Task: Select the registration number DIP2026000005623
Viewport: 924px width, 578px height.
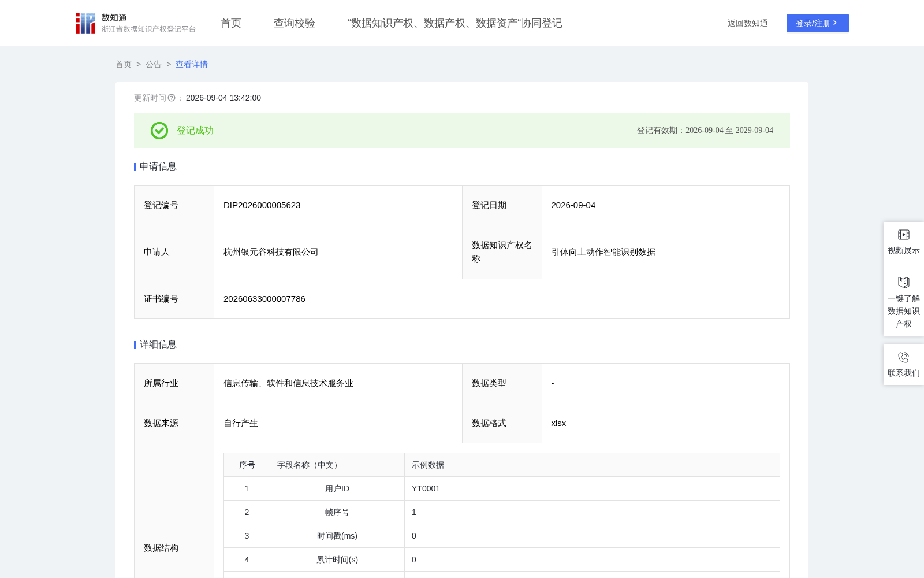Action: (x=262, y=205)
